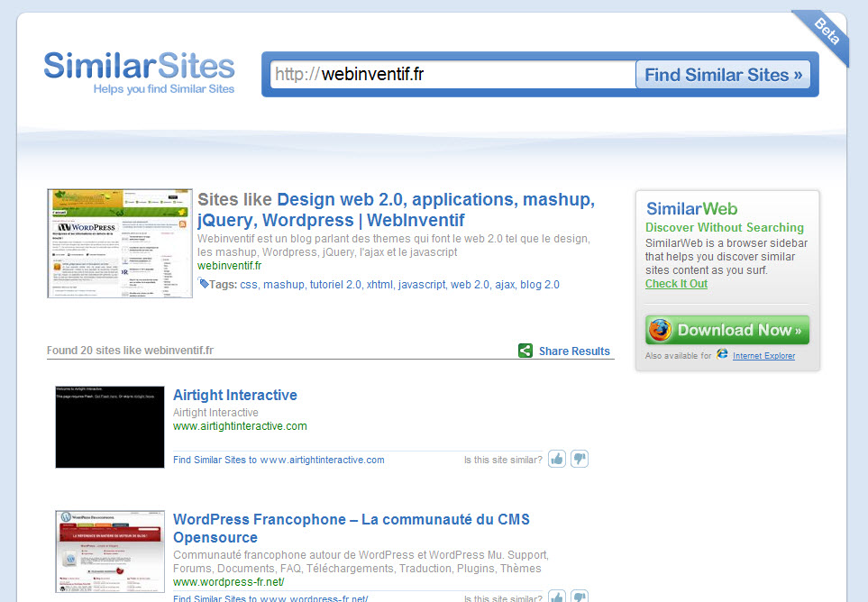This screenshot has height=602, width=868.
Task: Select the xhtml tag
Action: (x=379, y=285)
